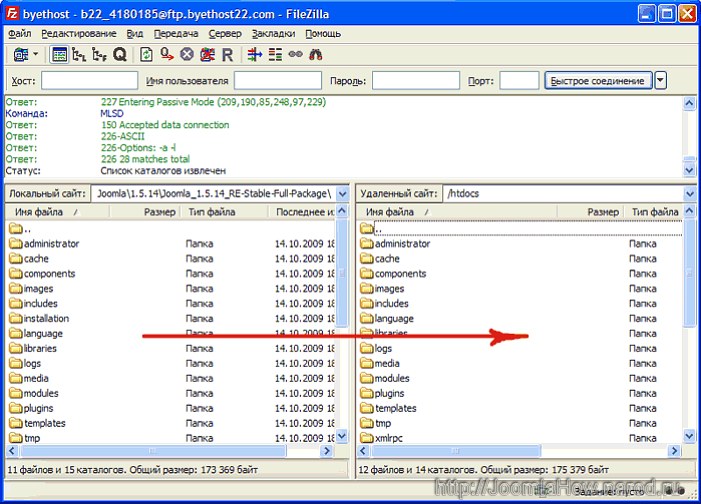
Task: Cancel the current operation
Action: [x=187, y=55]
